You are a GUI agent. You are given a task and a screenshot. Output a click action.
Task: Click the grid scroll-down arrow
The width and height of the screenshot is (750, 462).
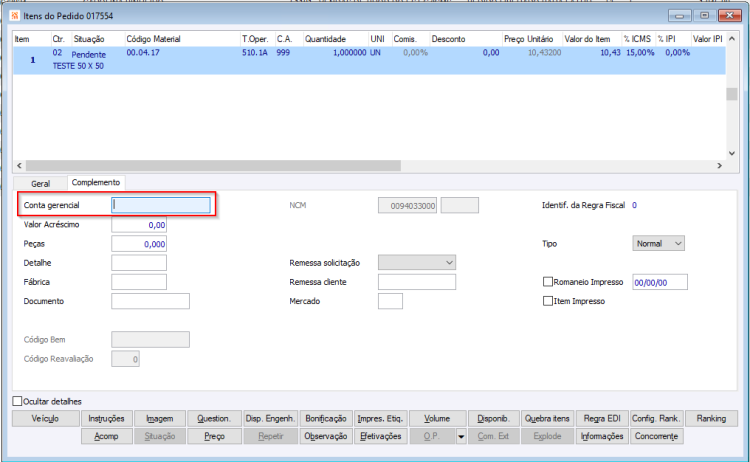coord(732,154)
